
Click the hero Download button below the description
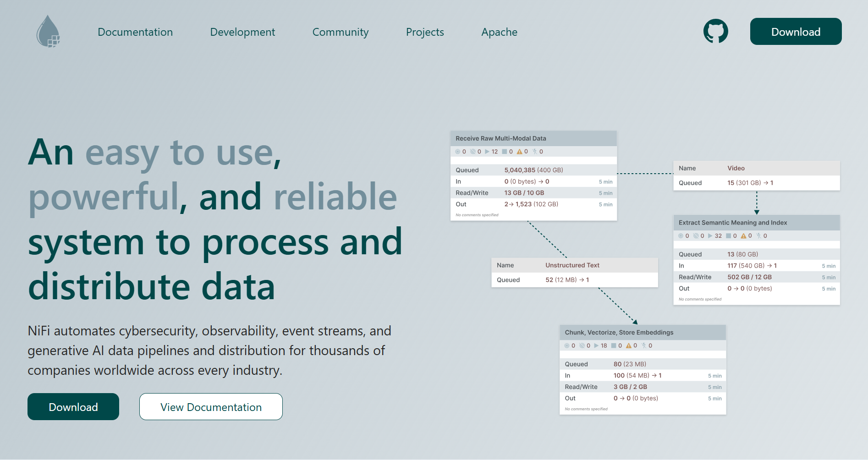(73, 407)
